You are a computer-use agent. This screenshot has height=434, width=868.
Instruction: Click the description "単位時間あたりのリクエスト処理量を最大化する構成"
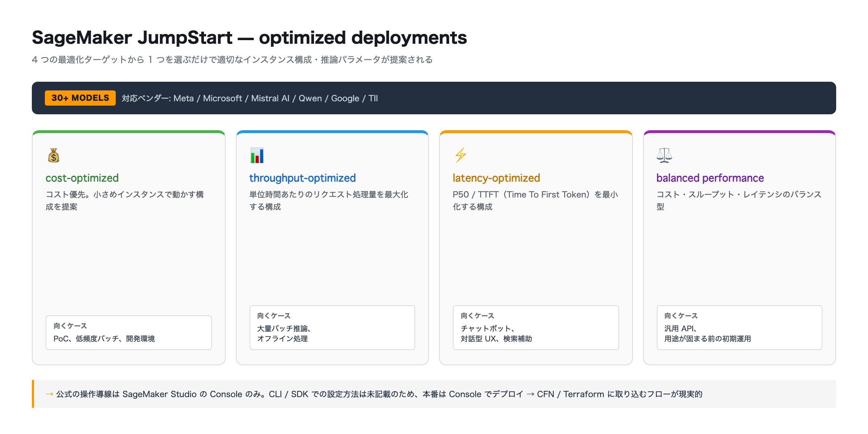(329, 201)
